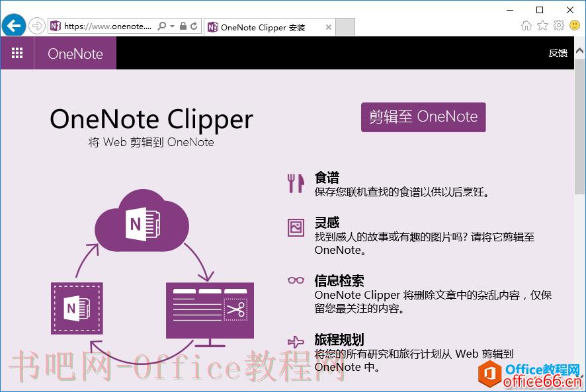Click the search magnifier in address bar
586x392 pixels.
[x=162, y=26]
